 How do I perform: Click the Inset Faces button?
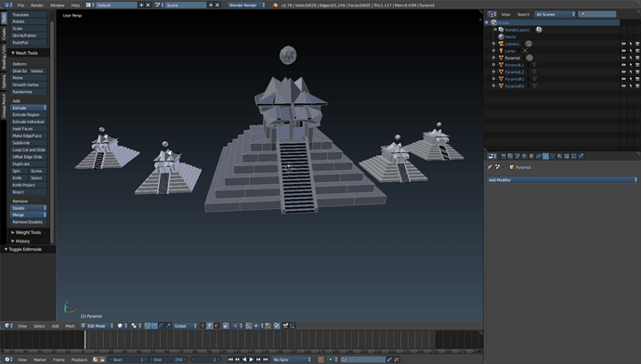29,129
